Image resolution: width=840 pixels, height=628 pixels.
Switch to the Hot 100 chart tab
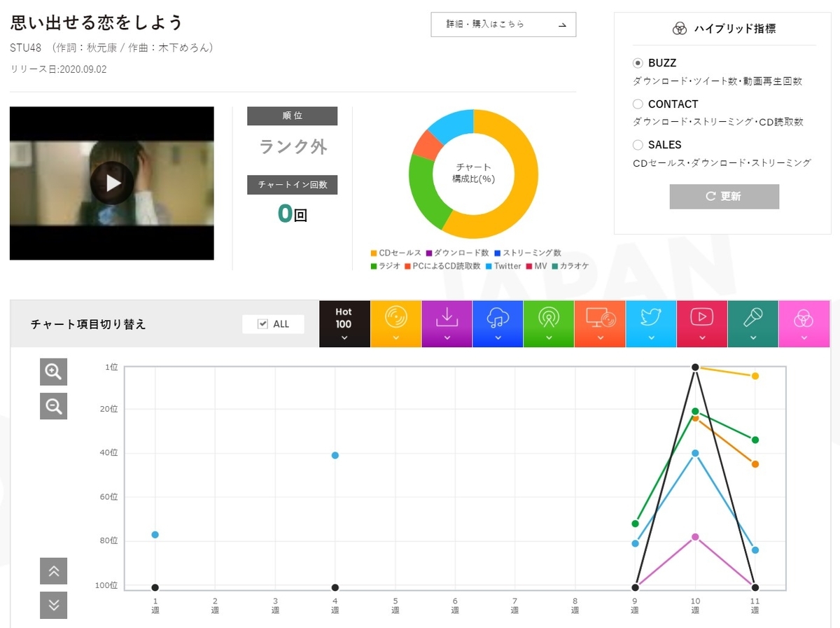[x=344, y=323]
